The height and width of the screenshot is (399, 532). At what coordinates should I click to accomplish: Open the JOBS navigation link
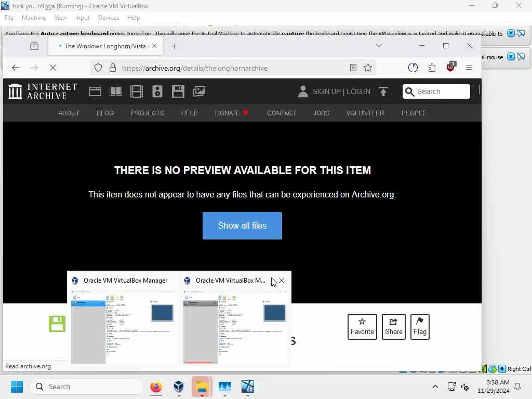[x=321, y=113]
